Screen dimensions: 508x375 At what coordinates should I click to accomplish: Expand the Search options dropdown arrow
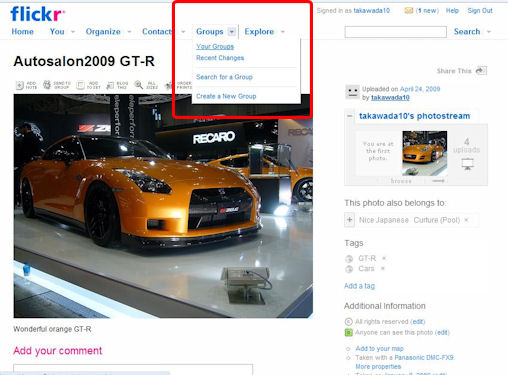coord(489,32)
